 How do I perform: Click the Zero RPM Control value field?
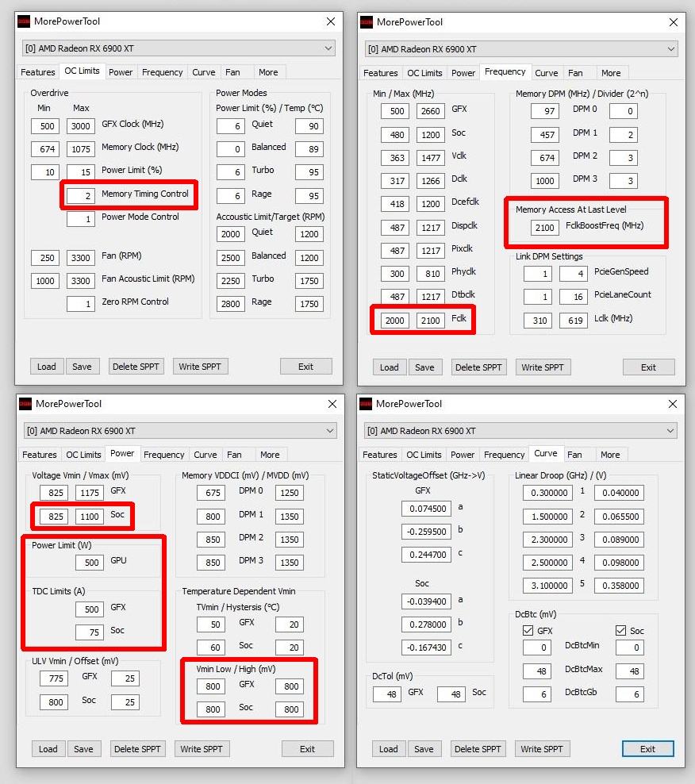(80, 303)
